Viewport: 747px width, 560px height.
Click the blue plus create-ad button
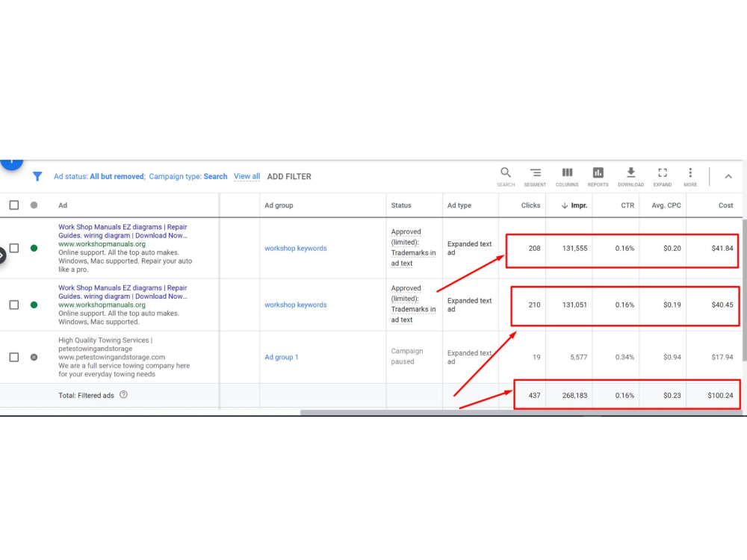pyautogui.click(x=11, y=163)
